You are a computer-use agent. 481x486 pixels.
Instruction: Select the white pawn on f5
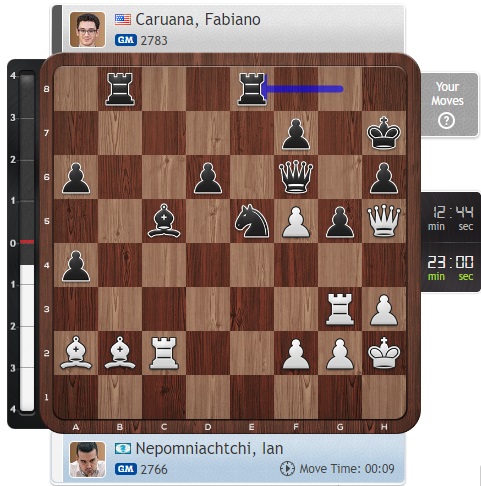point(296,222)
